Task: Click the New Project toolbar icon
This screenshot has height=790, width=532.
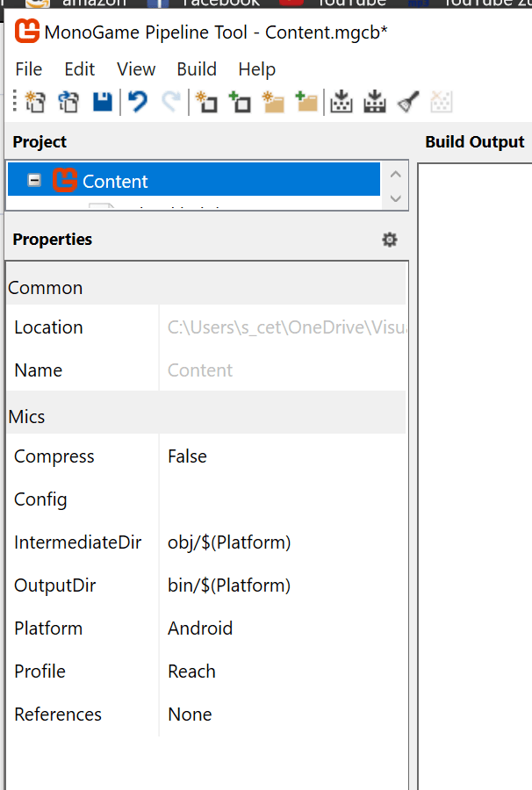Action: (35, 102)
